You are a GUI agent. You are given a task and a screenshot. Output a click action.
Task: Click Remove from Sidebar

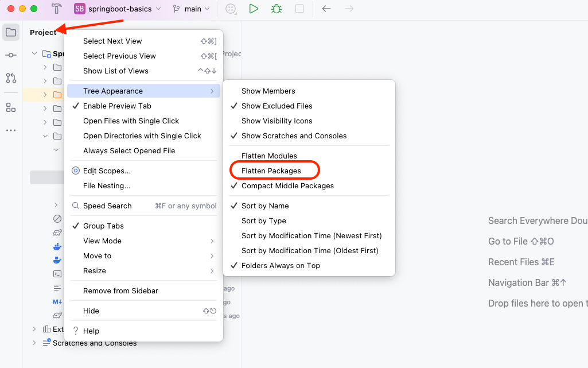[120, 290]
